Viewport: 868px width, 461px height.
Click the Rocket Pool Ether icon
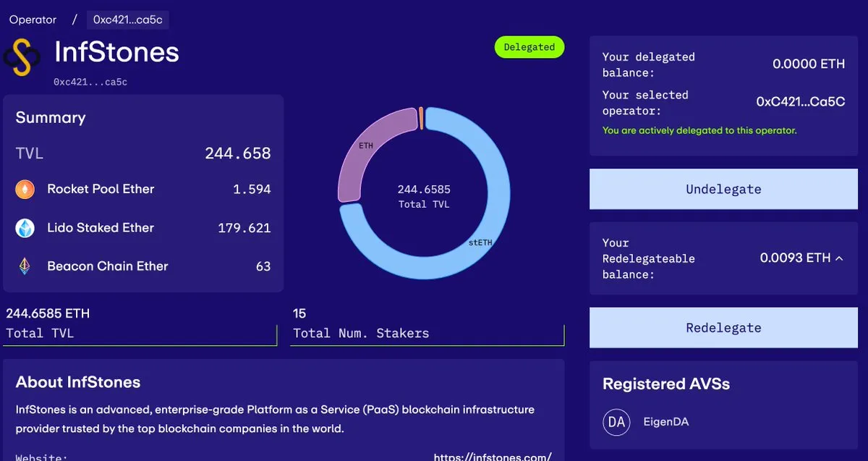[x=25, y=190]
